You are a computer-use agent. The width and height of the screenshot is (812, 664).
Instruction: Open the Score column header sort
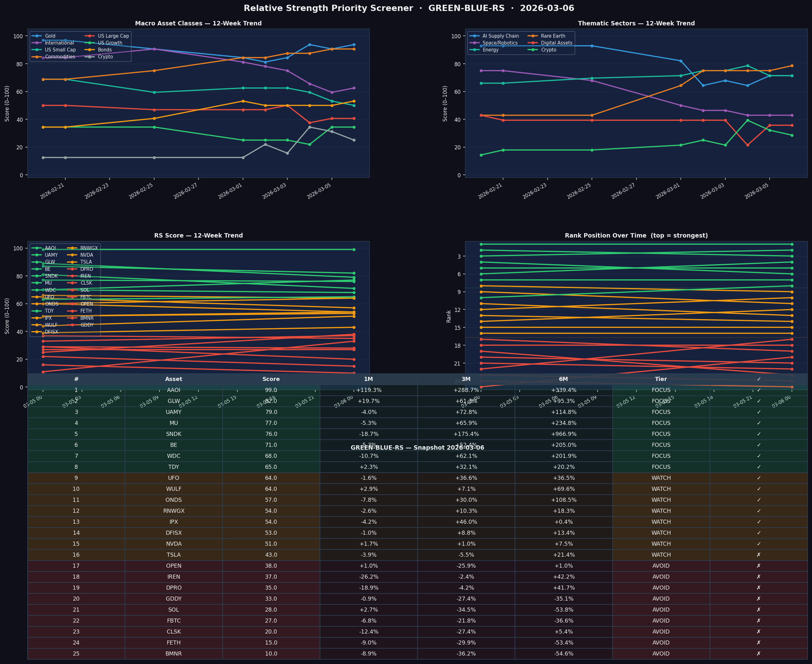(x=271, y=379)
